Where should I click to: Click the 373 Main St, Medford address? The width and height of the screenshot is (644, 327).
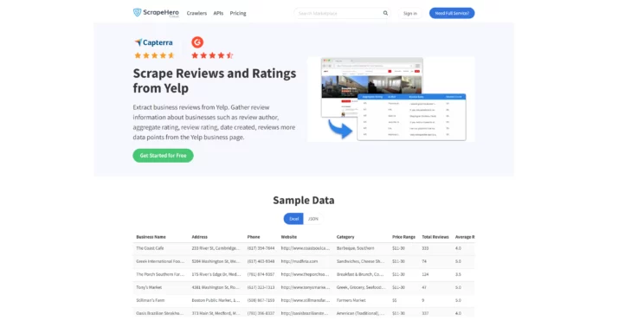click(x=216, y=313)
